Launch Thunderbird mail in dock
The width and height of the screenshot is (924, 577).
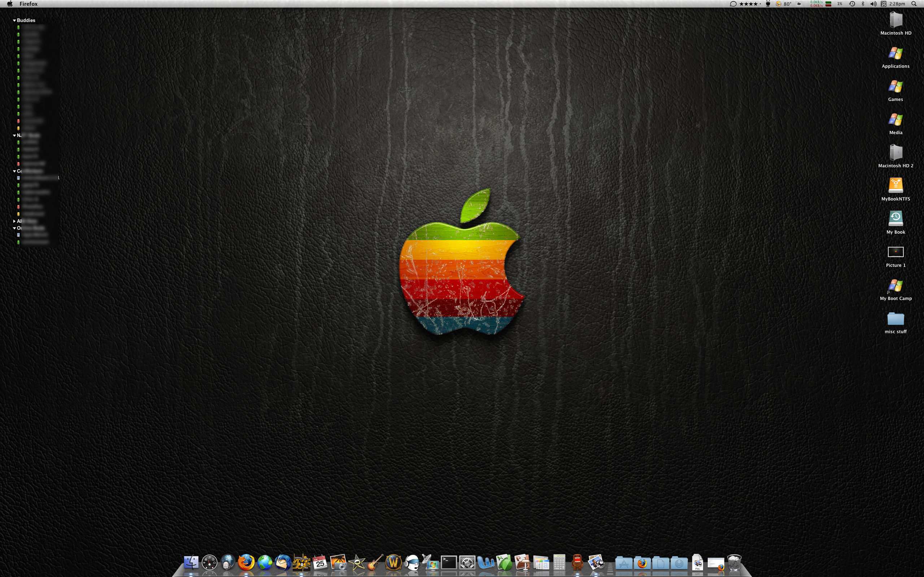tap(283, 563)
